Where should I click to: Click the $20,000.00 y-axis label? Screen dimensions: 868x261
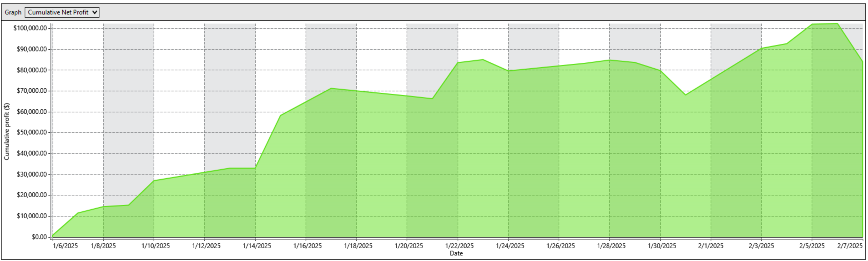point(32,195)
